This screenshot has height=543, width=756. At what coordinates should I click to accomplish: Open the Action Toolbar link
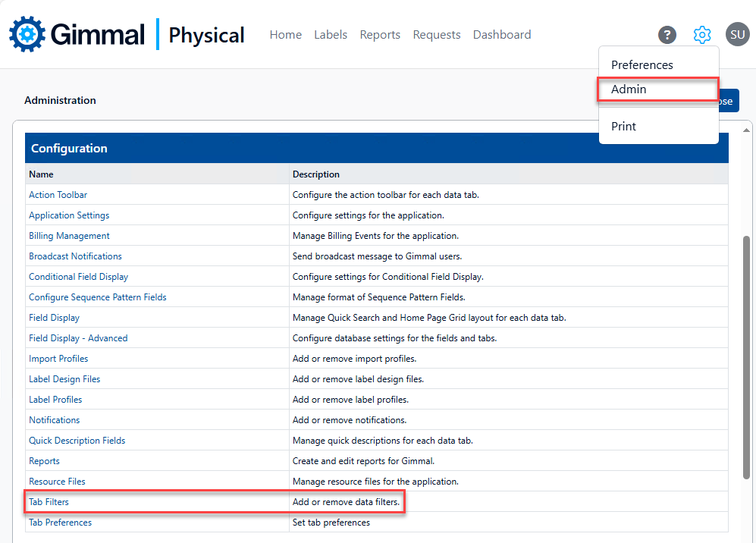click(x=58, y=195)
